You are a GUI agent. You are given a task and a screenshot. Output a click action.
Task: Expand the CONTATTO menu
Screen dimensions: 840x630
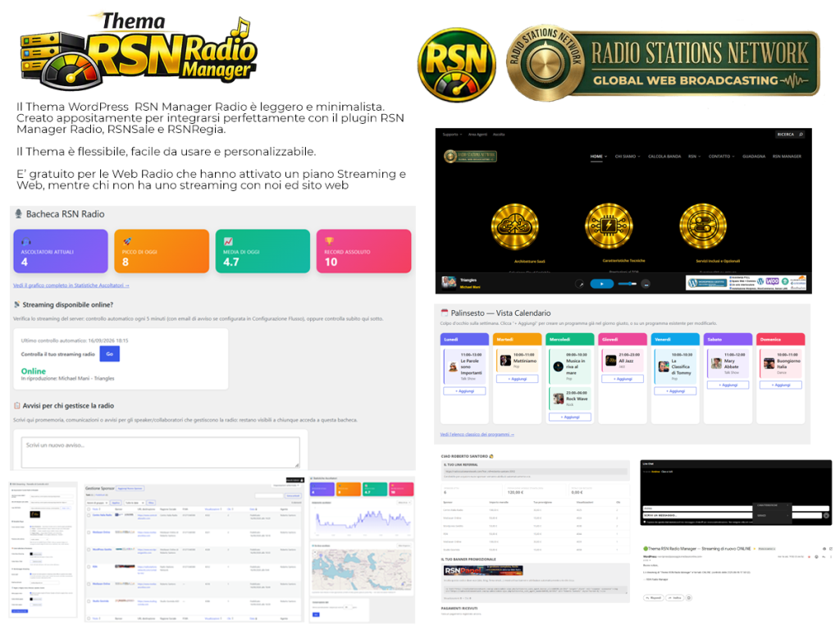[721, 157]
